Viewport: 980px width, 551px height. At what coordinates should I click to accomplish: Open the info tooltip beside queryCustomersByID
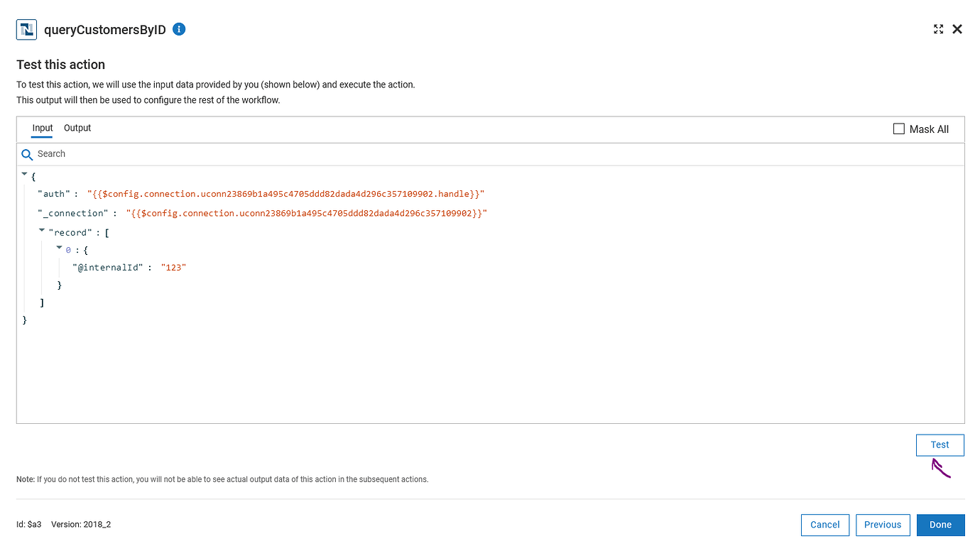coord(179,29)
